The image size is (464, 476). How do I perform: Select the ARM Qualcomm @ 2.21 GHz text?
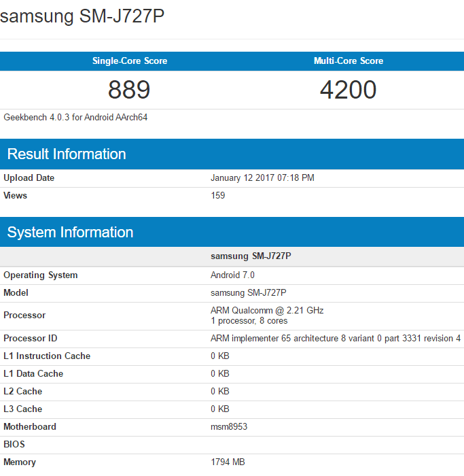pyautogui.click(x=267, y=310)
